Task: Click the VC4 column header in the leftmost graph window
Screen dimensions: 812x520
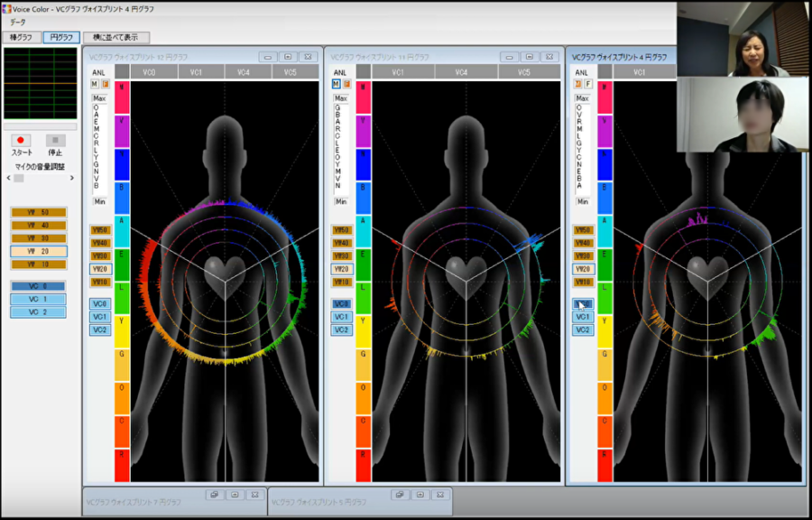Action: (x=244, y=72)
